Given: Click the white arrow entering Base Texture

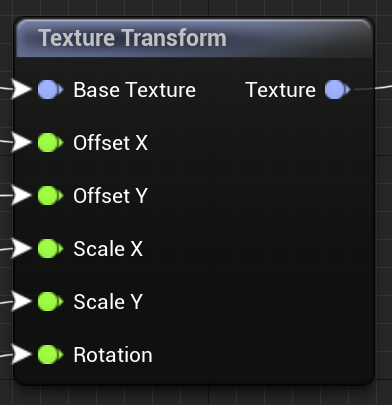Looking at the screenshot, I should coord(22,89).
